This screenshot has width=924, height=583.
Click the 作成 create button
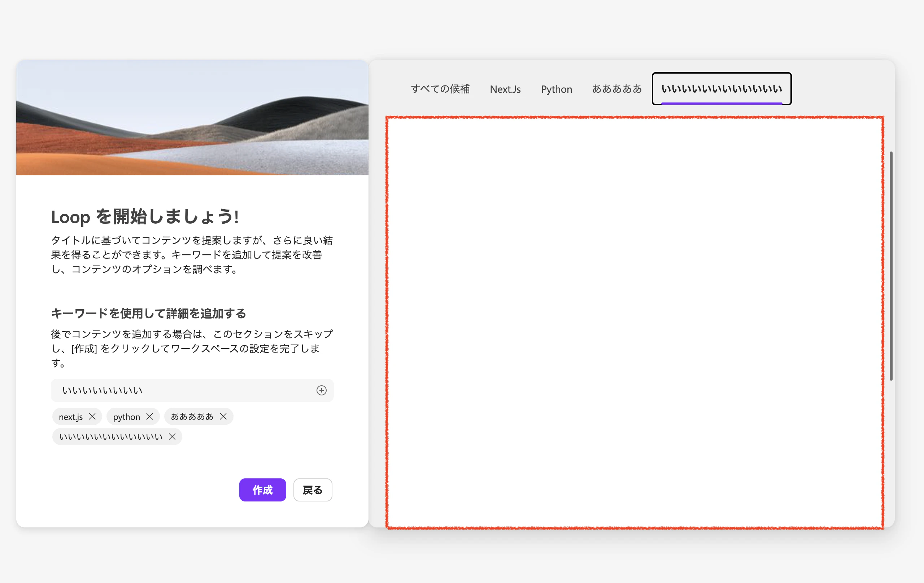click(x=262, y=490)
